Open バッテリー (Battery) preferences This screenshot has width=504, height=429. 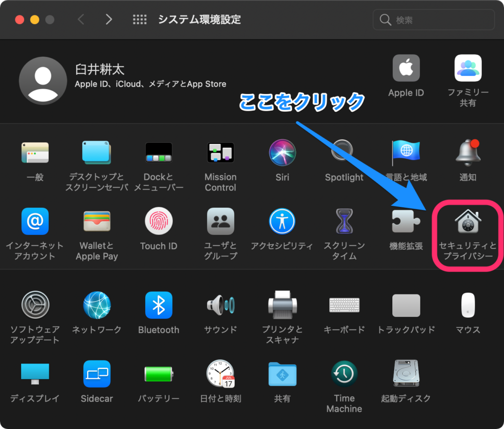pos(158,374)
